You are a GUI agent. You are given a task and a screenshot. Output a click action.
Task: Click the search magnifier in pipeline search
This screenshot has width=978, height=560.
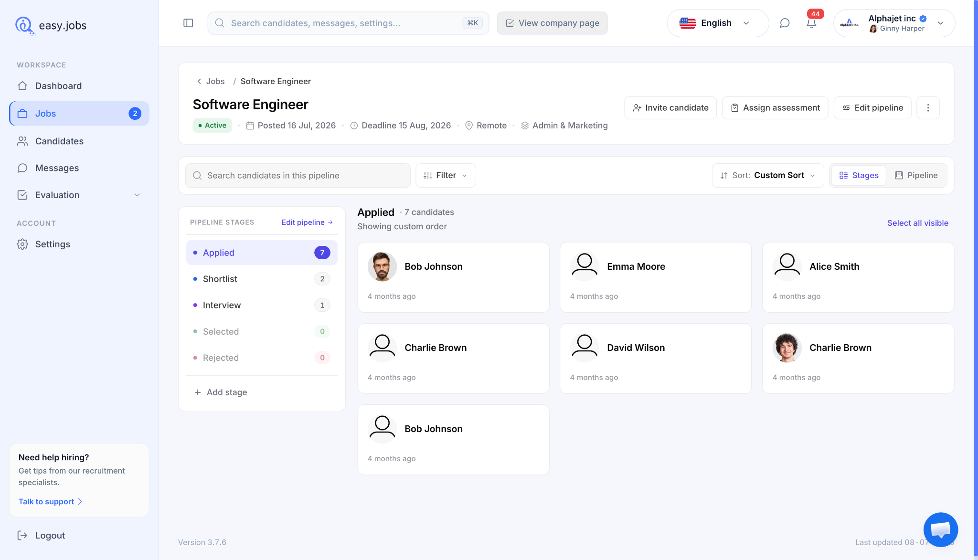click(197, 176)
